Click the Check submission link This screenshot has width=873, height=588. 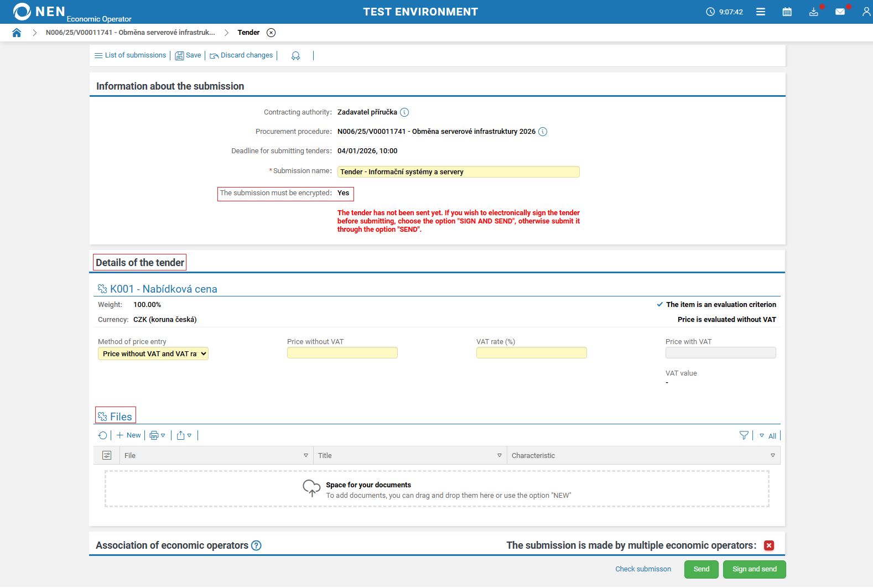(643, 569)
